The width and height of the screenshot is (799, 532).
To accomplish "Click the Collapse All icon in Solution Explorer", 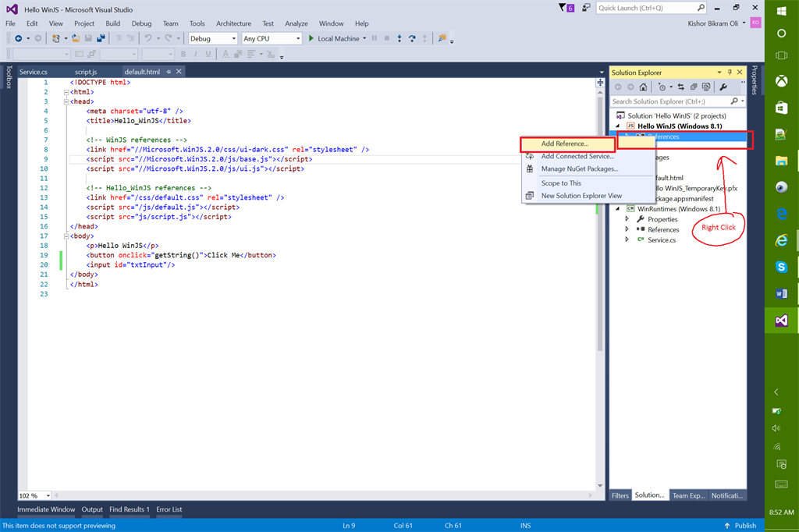I will tap(692, 87).
